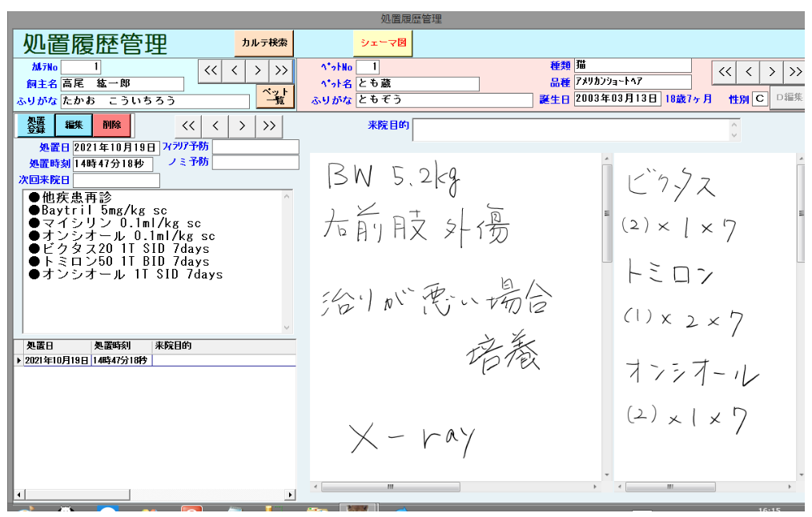812x517 pixels.
Task: Go to previous pet record beside 品種 field
Action: 748,72
